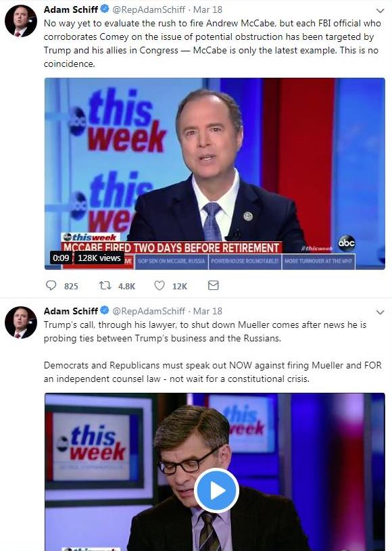Open Mar 18 timestamp of second tweet
Viewport: 392px width, 551px height.
click(x=207, y=311)
